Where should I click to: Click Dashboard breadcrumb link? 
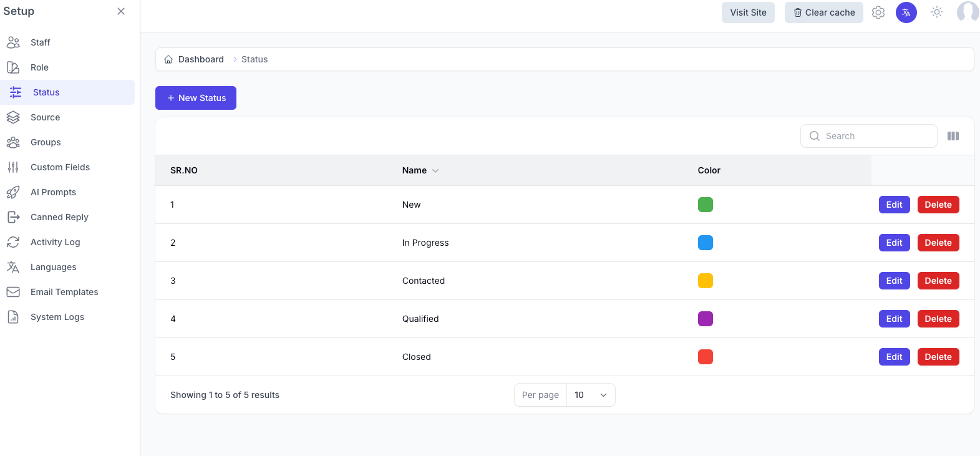pyautogui.click(x=201, y=59)
